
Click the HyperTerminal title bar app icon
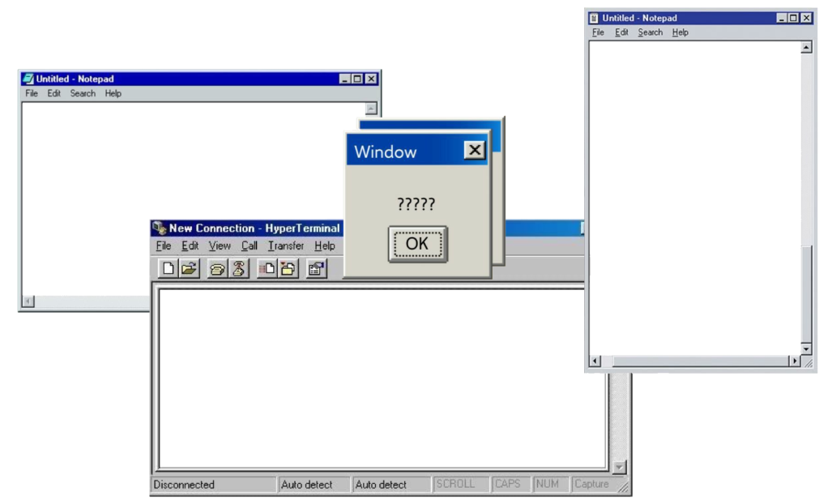[160, 229]
